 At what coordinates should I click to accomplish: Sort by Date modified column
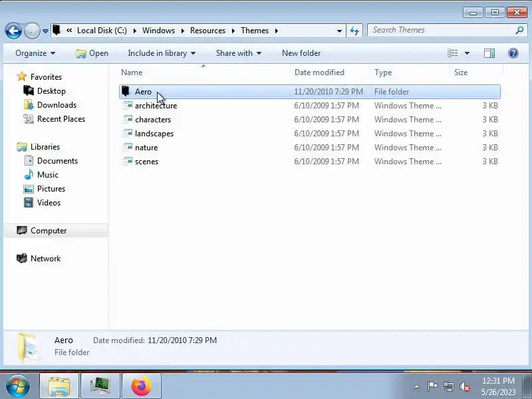click(330, 72)
